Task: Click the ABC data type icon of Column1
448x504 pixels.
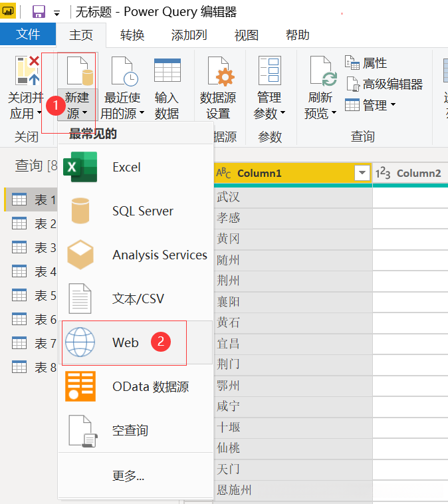Action: click(x=224, y=174)
